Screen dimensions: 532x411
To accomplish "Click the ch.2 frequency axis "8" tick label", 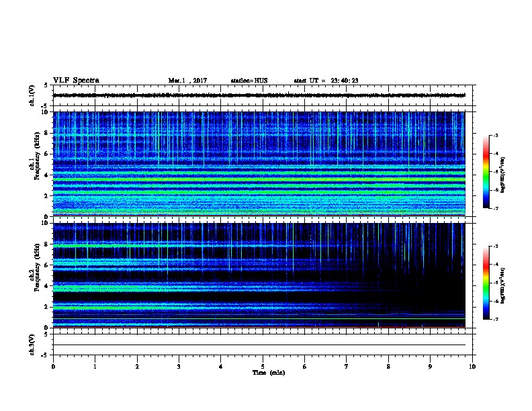I will click(x=46, y=244).
